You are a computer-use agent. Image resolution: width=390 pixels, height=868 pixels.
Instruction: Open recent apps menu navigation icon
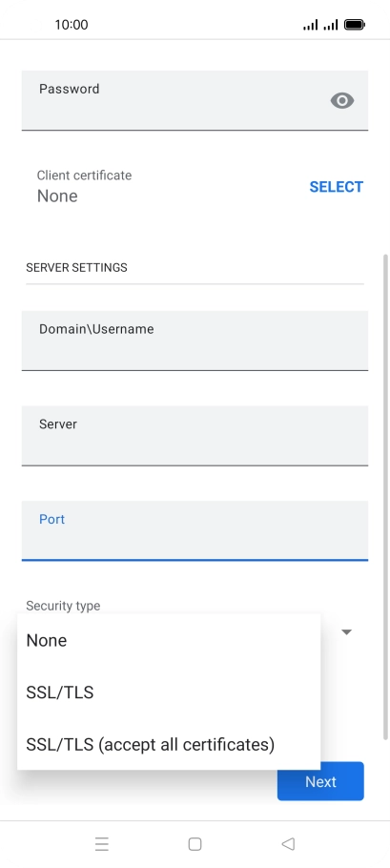[102, 844]
